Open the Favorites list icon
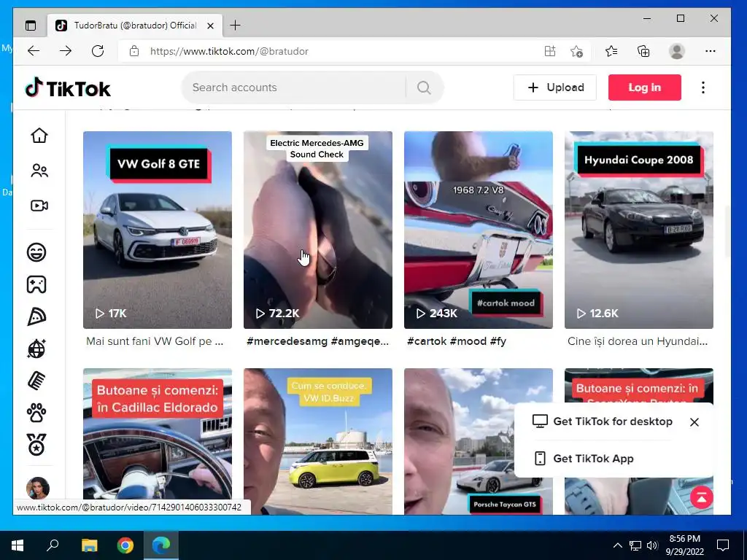This screenshot has width=747, height=560. pyautogui.click(x=611, y=51)
